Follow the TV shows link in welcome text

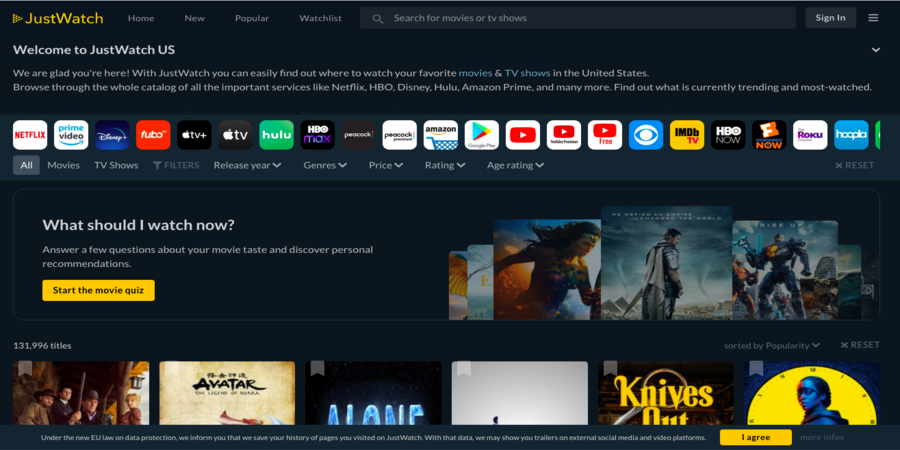(x=527, y=73)
